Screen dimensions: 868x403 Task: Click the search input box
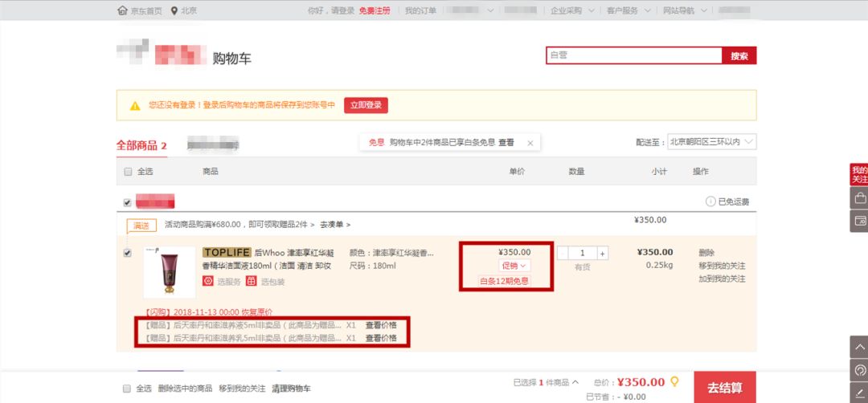[x=634, y=56]
